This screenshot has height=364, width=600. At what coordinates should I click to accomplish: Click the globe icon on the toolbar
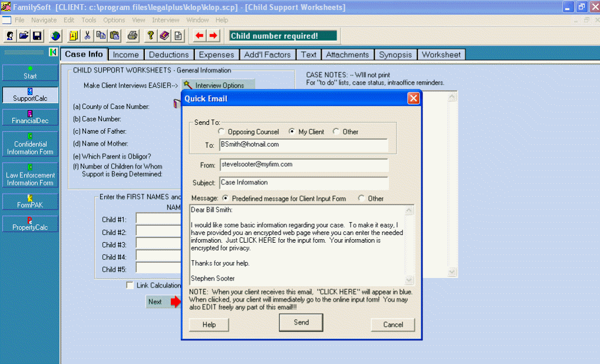coord(55,35)
